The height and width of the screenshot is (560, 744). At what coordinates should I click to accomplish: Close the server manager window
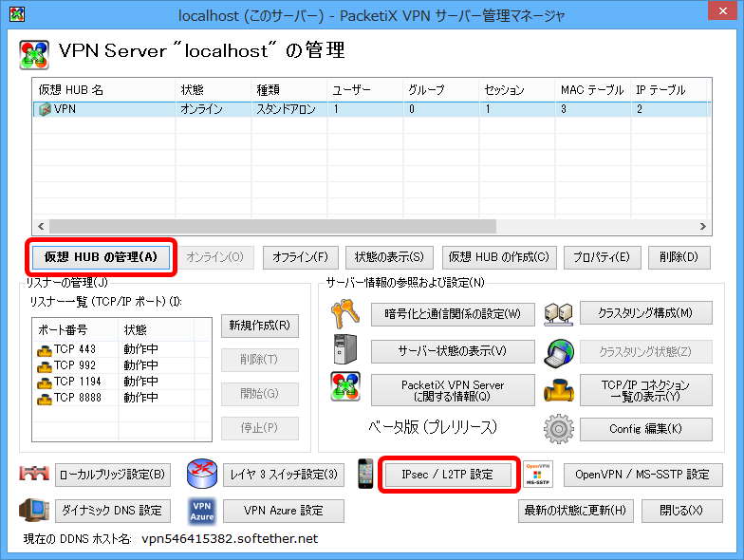722,10
